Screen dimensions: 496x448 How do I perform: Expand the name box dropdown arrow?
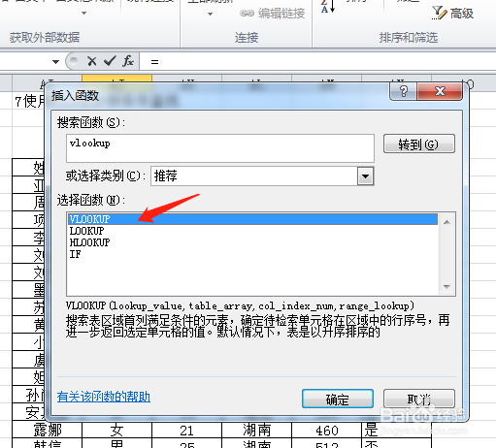55,61
